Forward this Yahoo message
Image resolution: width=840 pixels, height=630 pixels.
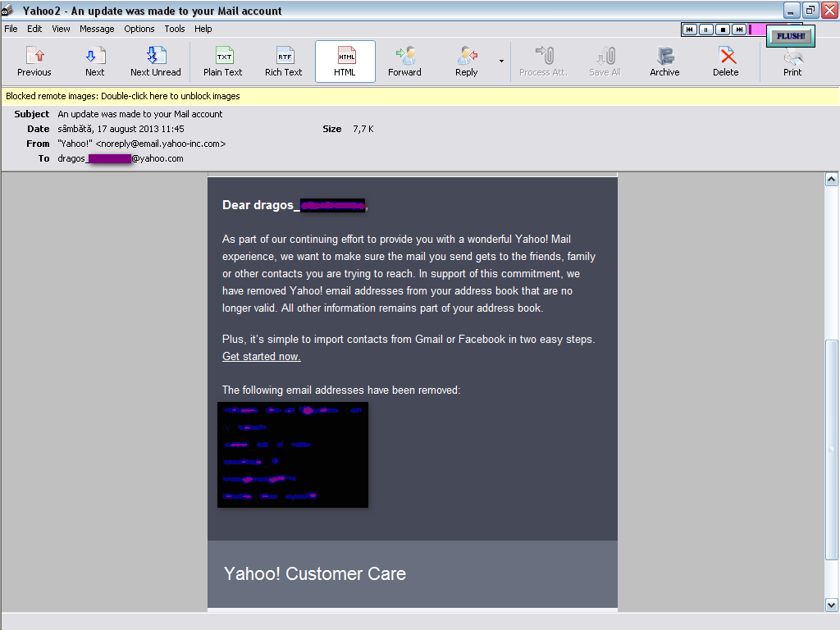[x=405, y=62]
